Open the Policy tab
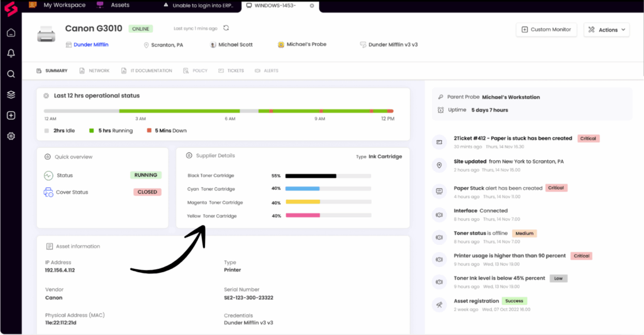The image size is (644, 335). click(195, 70)
